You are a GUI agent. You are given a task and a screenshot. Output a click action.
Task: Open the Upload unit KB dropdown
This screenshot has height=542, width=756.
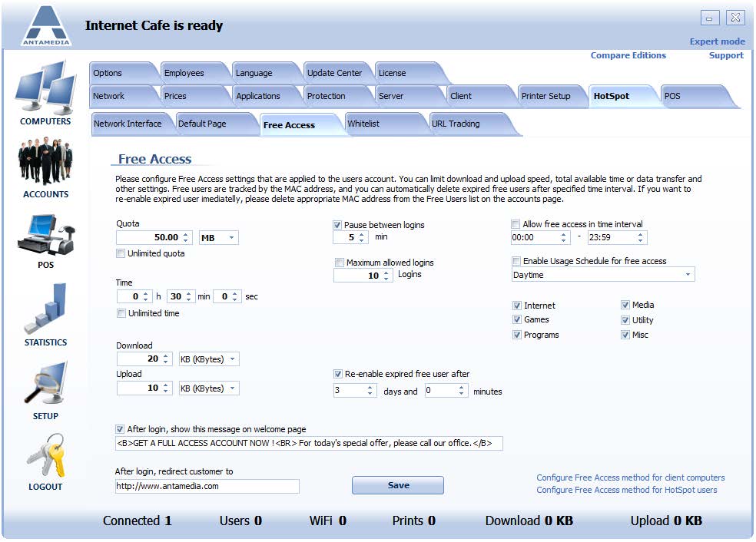209,388
